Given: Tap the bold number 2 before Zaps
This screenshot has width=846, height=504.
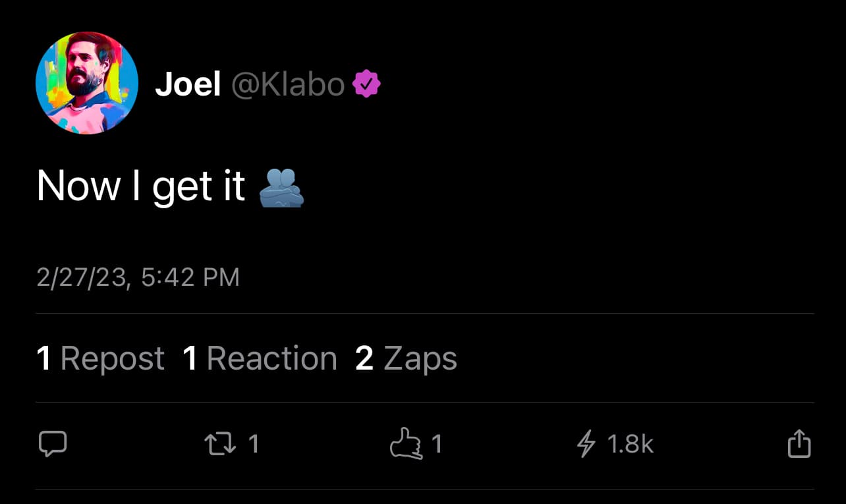Looking at the screenshot, I should click(x=364, y=358).
